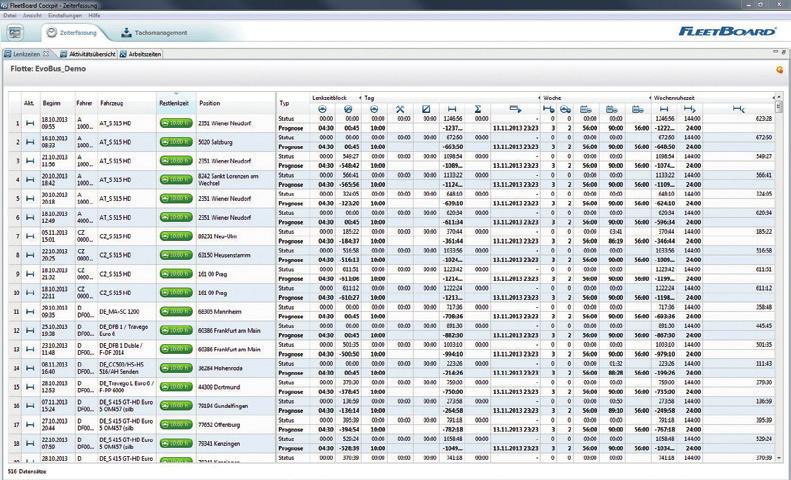Click first Woche bed-with-circle column icon
The width and height of the screenshot is (791, 480).
pyautogui.click(x=548, y=109)
